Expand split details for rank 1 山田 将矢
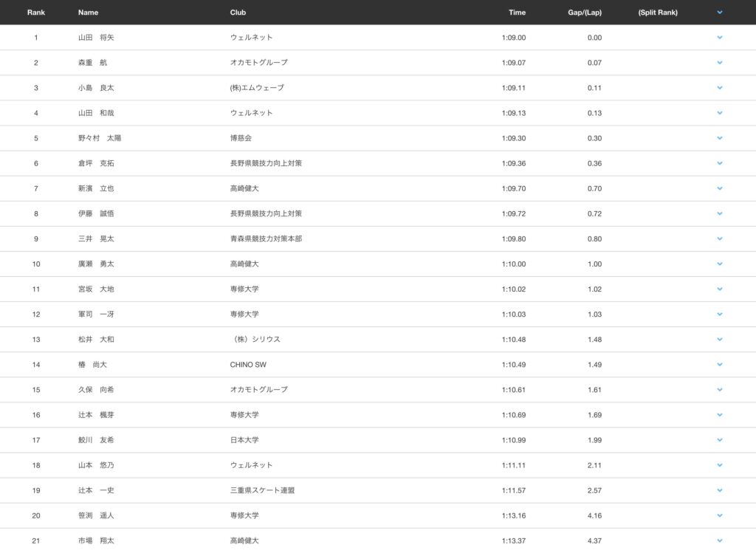 click(719, 38)
